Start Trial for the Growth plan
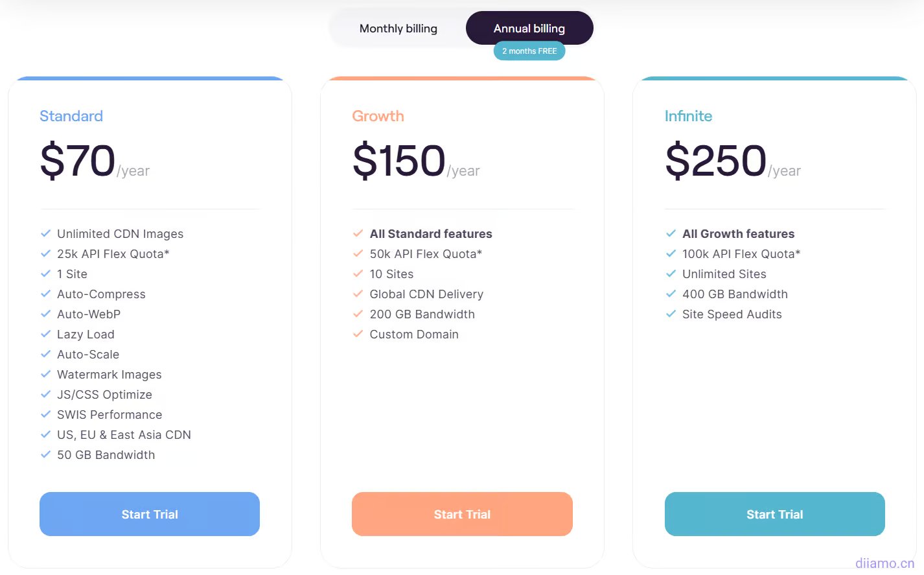The image size is (924, 575). (462, 514)
